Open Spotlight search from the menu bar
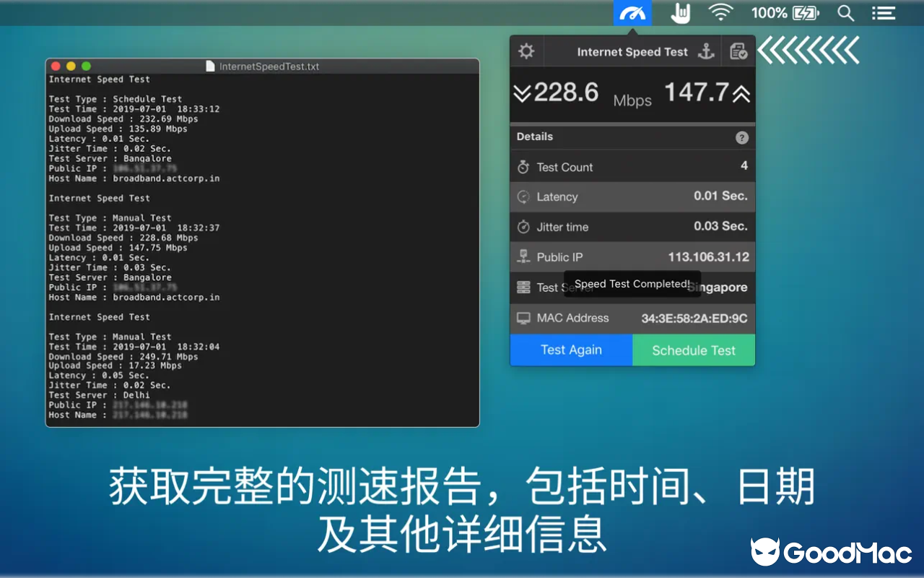This screenshot has width=924, height=578. pyautogui.click(x=845, y=12)
